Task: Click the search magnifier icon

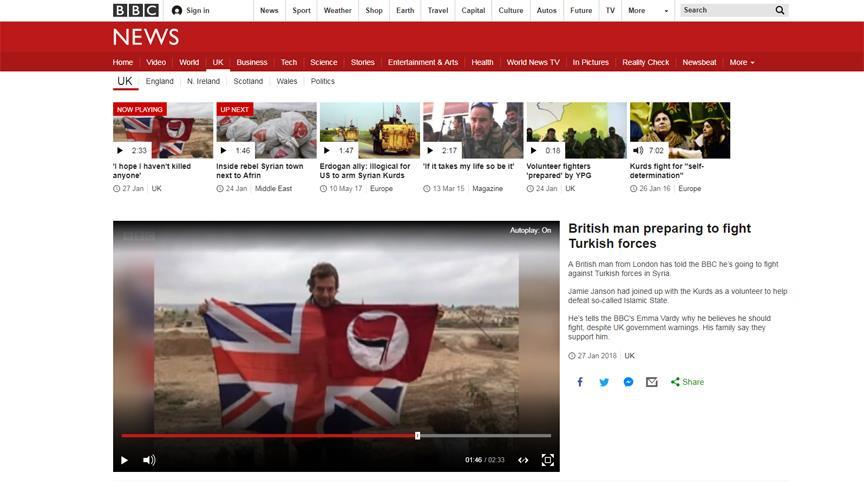Action: click(780, 10)
